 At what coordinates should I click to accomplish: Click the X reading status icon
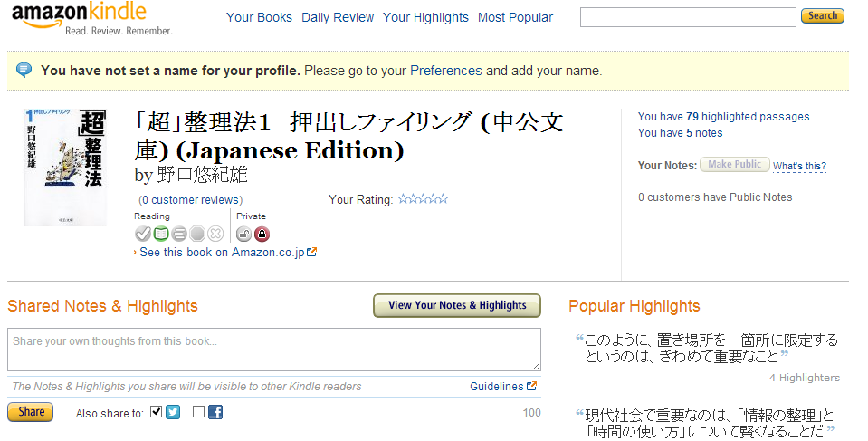pos(215,234)
